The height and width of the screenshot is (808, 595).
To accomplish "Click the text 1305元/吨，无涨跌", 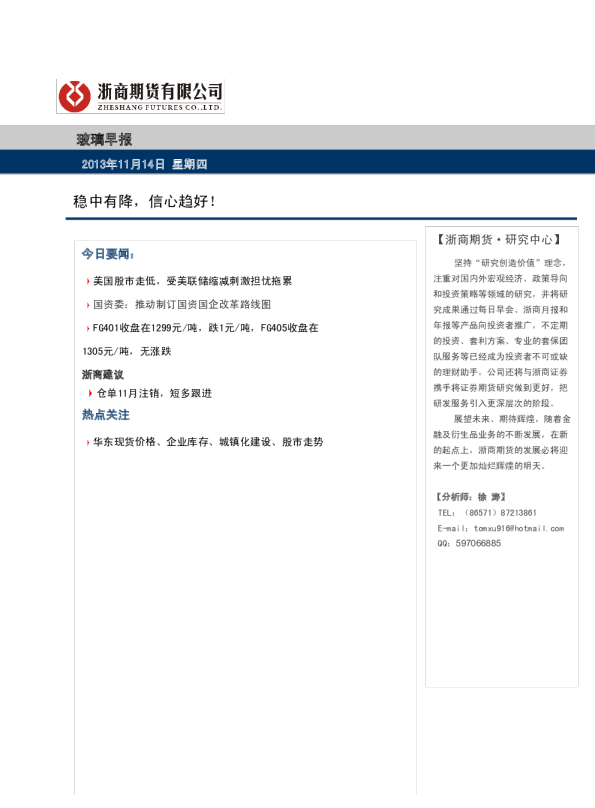I will click(x=127, y=351).
